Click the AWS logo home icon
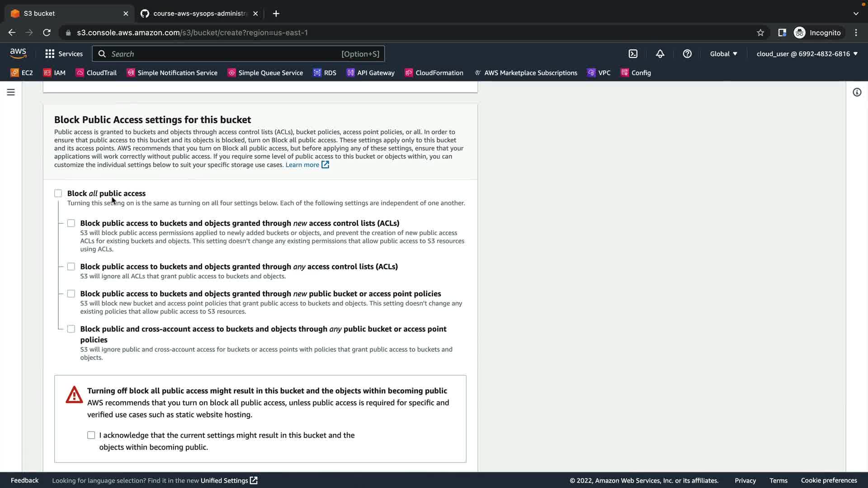Image resolution: width=868 pixels, height=488 pixels. [x=18, y=53]
